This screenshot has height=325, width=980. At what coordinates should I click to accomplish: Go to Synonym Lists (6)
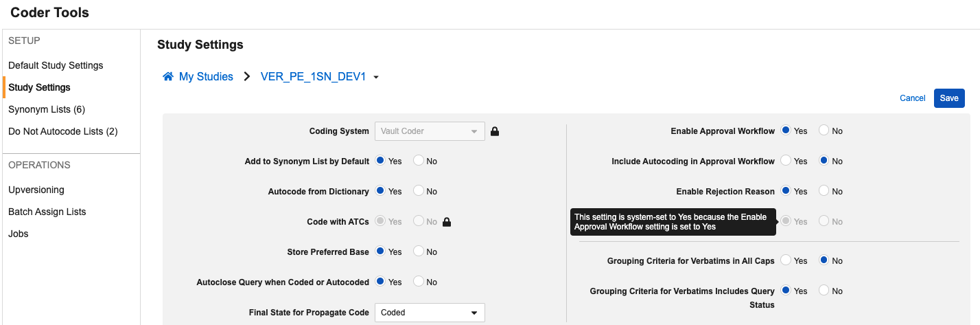click(47, 109)
